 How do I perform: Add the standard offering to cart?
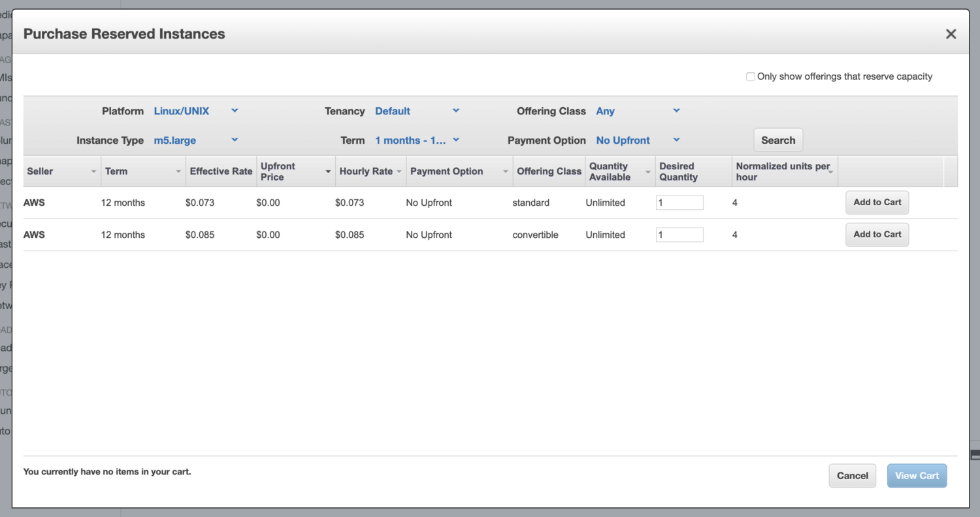click(877, 203)
